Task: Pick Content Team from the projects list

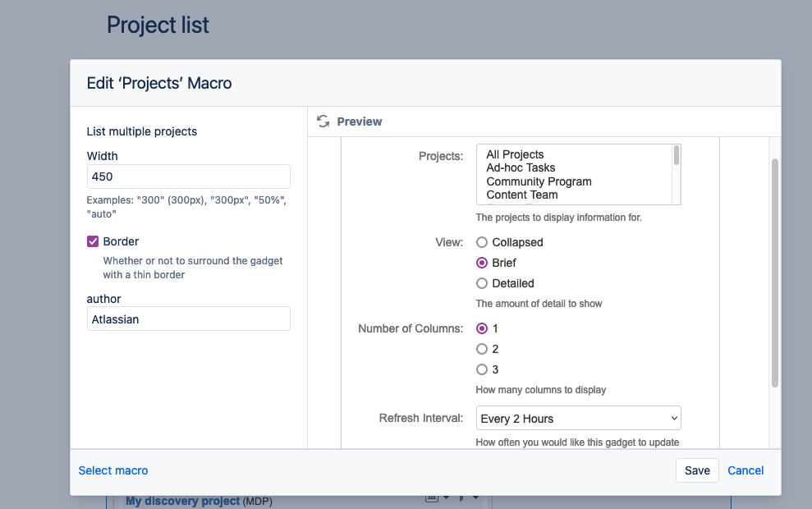Action: click(521, 195)
